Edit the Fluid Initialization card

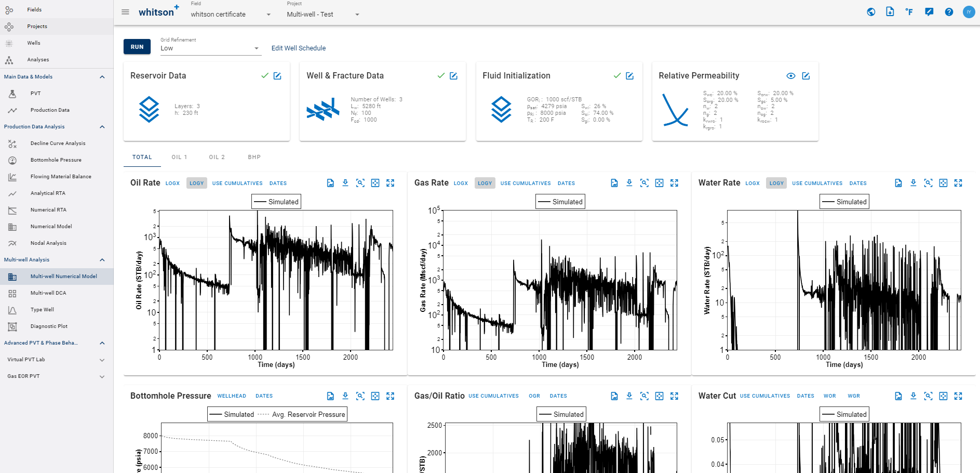629,76
